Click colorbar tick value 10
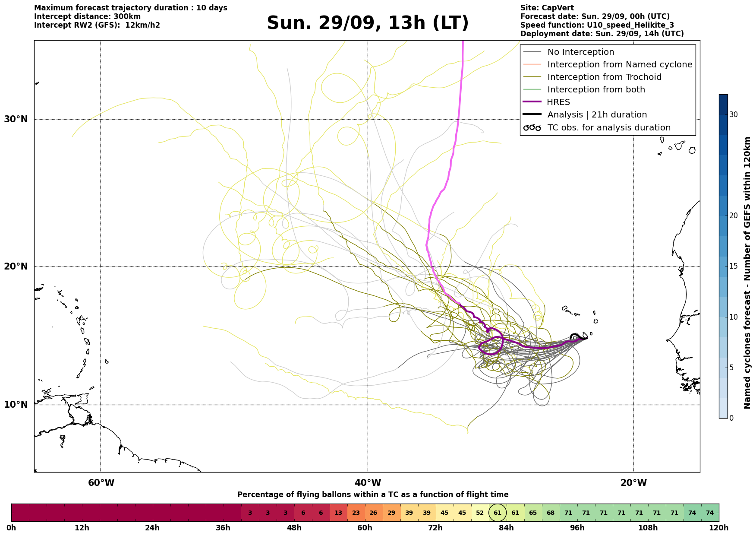The height and width of the screenshot is (536, 756). click(x=734, y=317)
